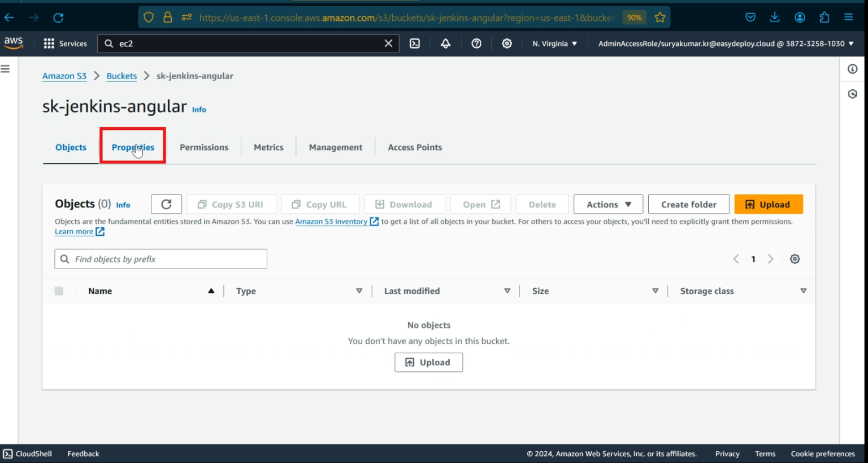868x463 pixels.
Task: Open the AWS settings gear in top bar
Action: coord(506,44)
